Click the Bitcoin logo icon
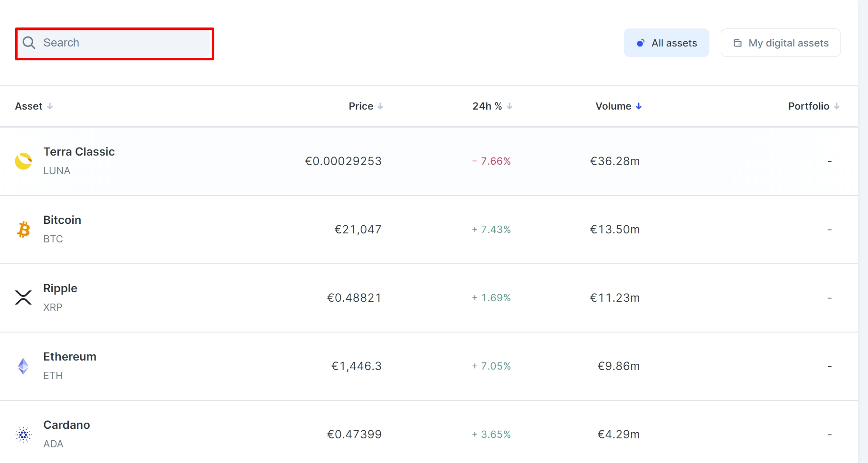 (23, 230)
